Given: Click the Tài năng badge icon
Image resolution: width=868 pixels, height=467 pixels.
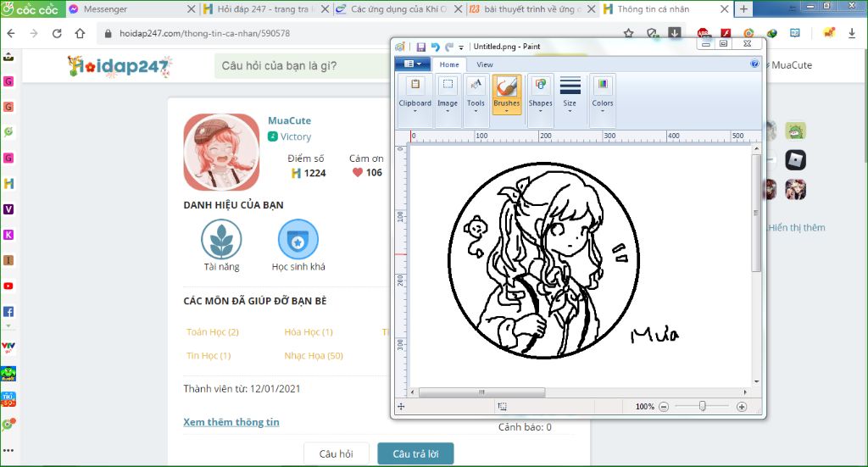Looking at the screenshot, I should (x=221, y=239).
